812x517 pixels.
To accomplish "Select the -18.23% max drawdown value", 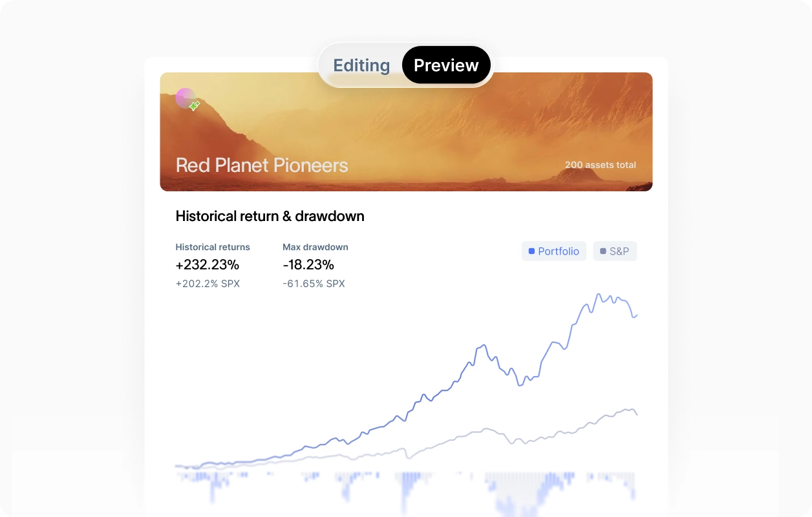I will [308, 264].
